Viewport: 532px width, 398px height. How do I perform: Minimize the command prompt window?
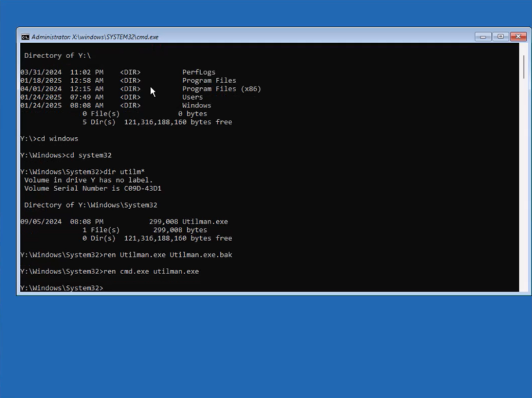(483, 36)
